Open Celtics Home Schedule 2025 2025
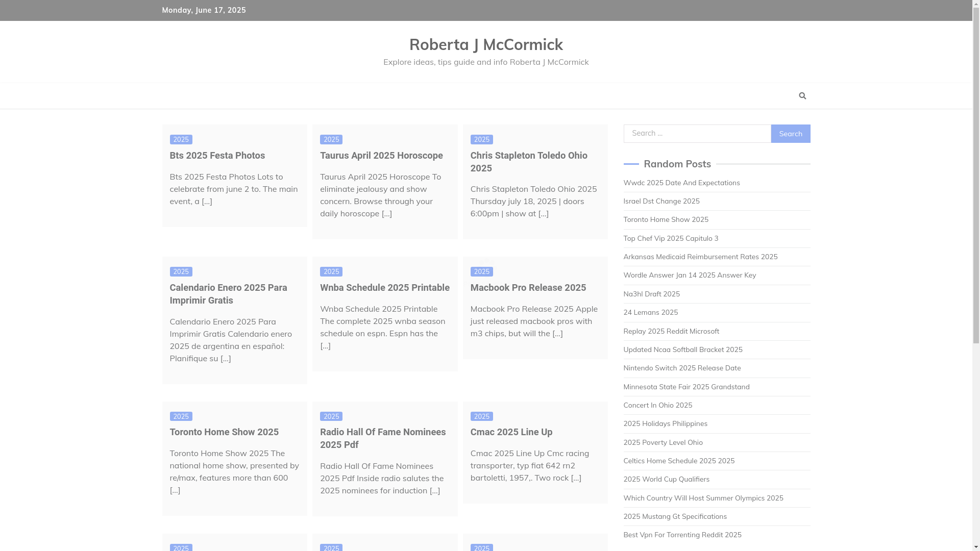 pos(679,461)
